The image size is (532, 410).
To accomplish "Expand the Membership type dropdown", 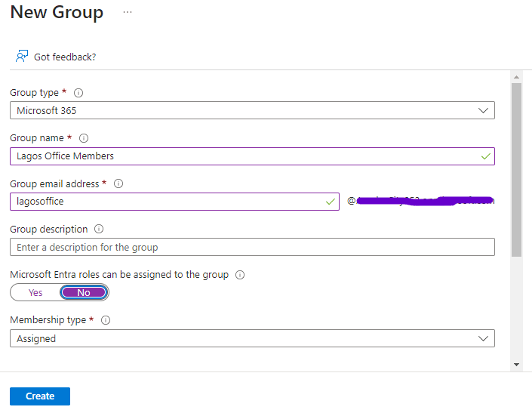I will pos(252,338).
